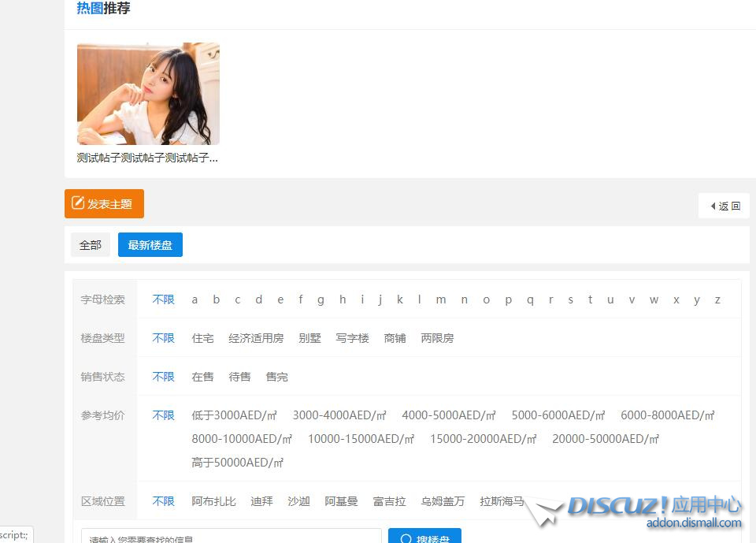This screenshot has width=756, height=543.
Task: Select 高于50000AED/㎡ price filter
Action: [237, 463]
